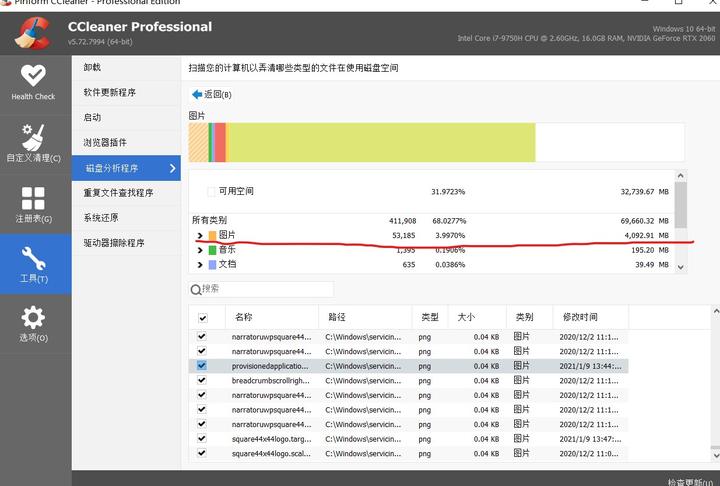Screen dimensions: 720x486
Task: Toggle the select-all header checkbox
Action: (x=202, y=317)
